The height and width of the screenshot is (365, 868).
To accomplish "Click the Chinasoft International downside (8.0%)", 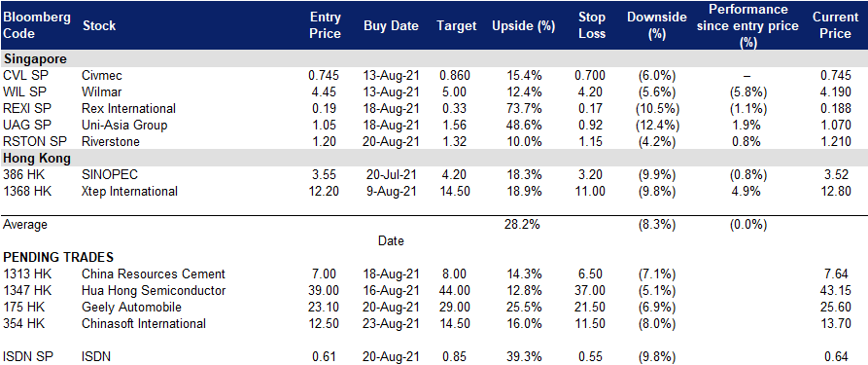I will click(x=656, y=324).
